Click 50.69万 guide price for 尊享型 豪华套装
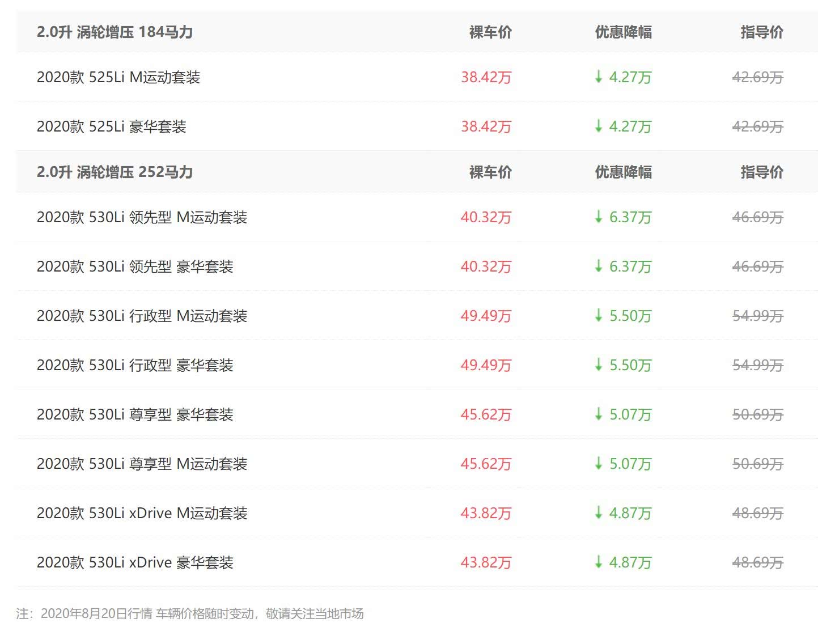 757,414
